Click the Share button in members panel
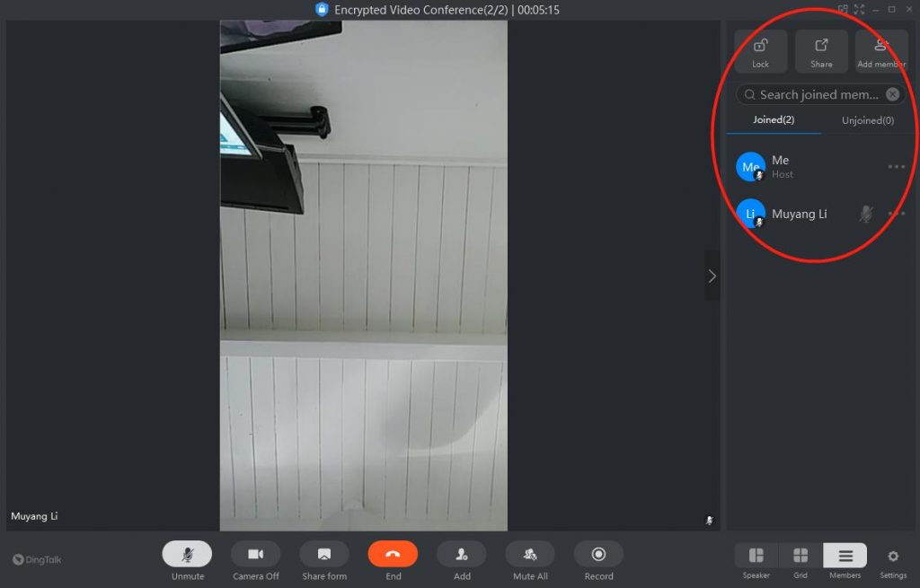The width and height of the screenshot is (920, 588). [821, 51]
